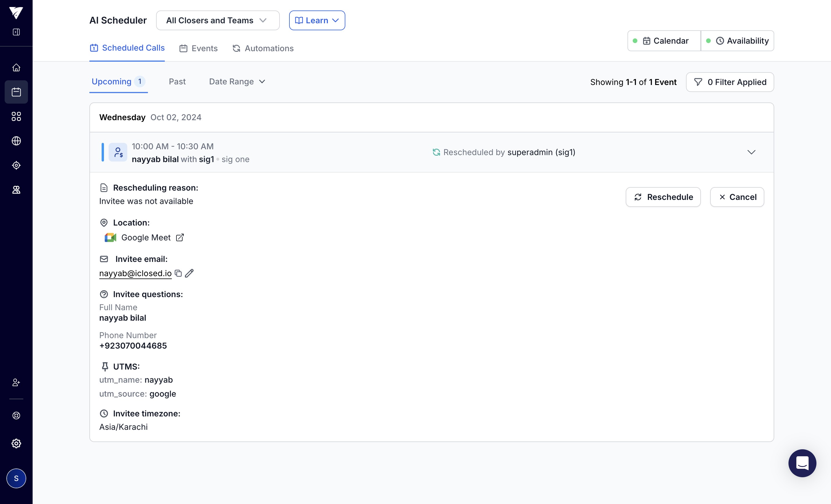Click the nayyab@iclosed.io email link
Viewport: 831px width, 504px height.
pos(135,274)
